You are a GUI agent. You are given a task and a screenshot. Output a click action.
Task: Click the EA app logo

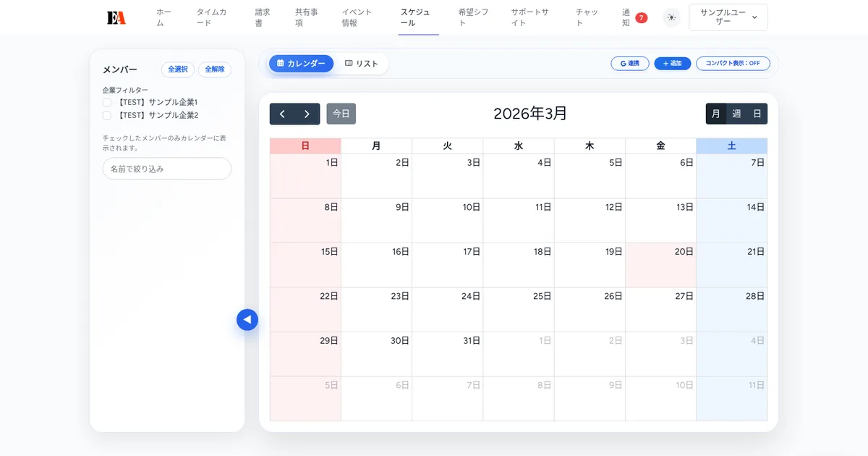(x=117, y=17)
